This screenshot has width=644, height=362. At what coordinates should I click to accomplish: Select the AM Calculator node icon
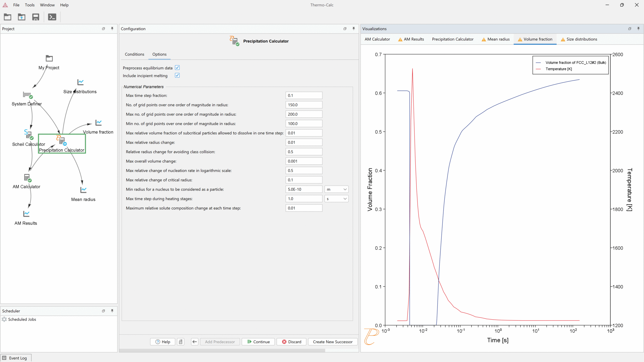coord(27,178)
